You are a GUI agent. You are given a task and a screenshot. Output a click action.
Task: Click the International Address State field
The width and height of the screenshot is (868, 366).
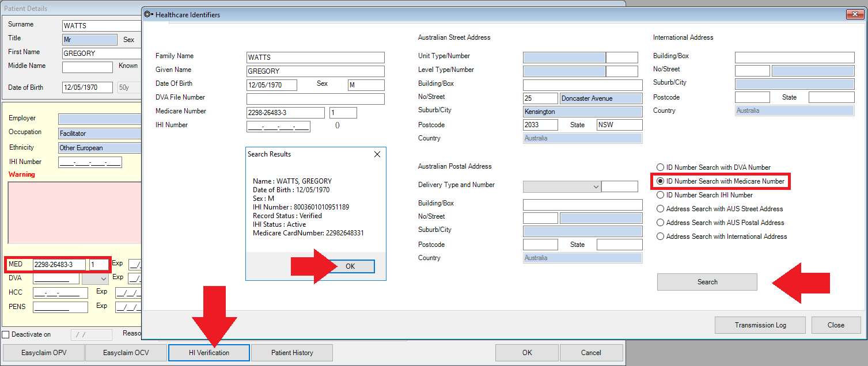[x=832, y=97]
